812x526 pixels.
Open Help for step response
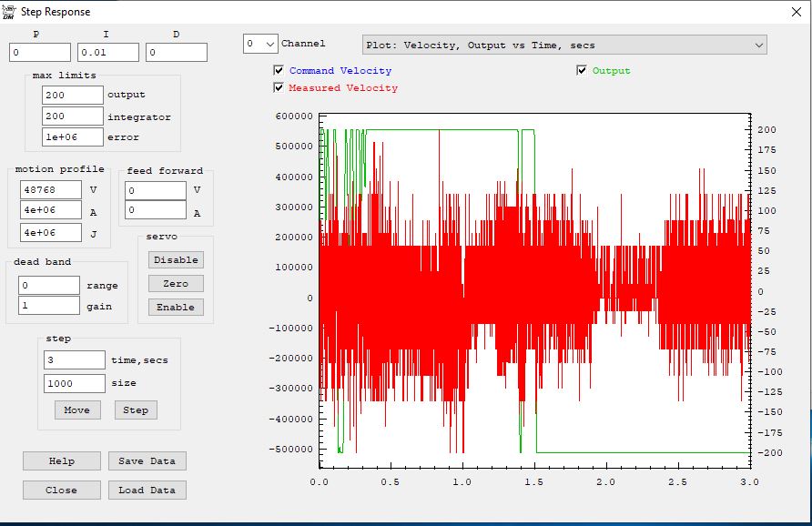pos(62,461)
